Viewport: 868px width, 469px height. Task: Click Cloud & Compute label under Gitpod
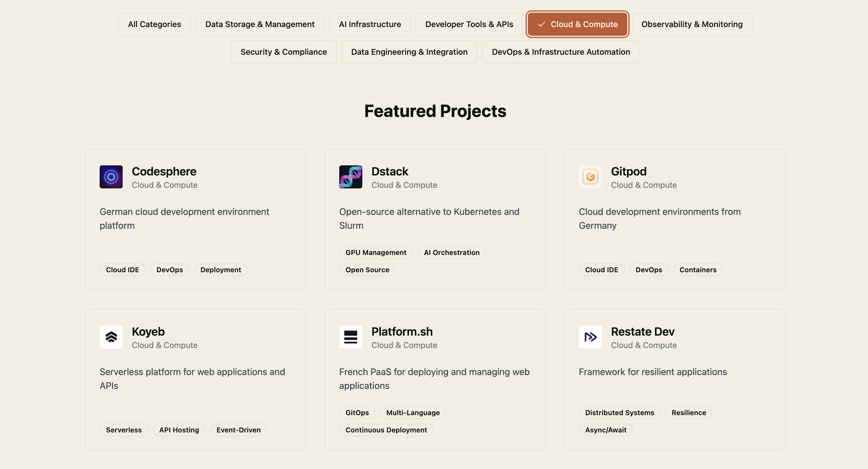644,185
